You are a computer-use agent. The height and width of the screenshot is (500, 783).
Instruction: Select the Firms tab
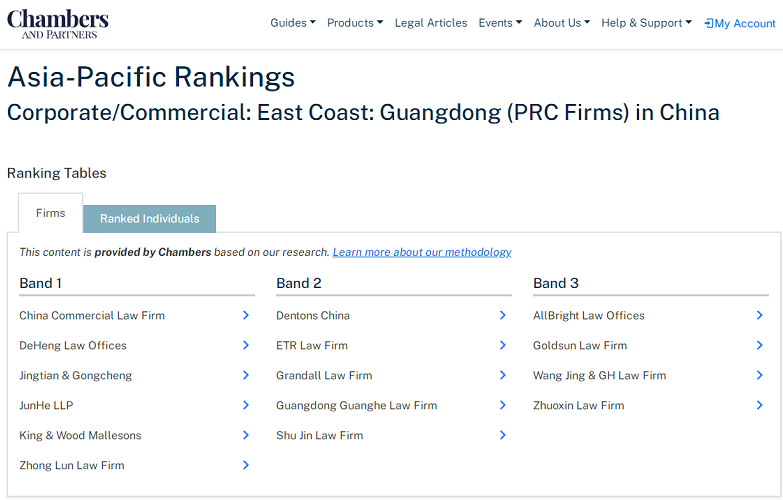50,213
